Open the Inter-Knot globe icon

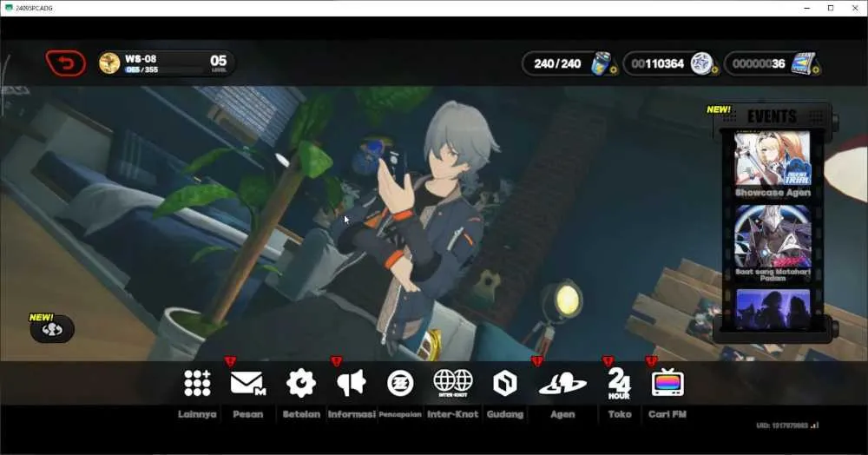coord(453,383)
